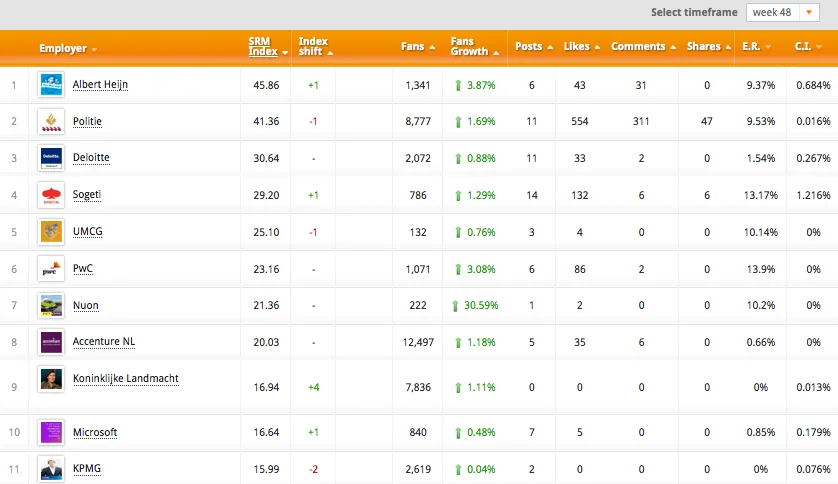The width and height of the screenshot is (838, 484).
Task: Open Koninklijke Landmacht employer link
Action: coord(126,378)
